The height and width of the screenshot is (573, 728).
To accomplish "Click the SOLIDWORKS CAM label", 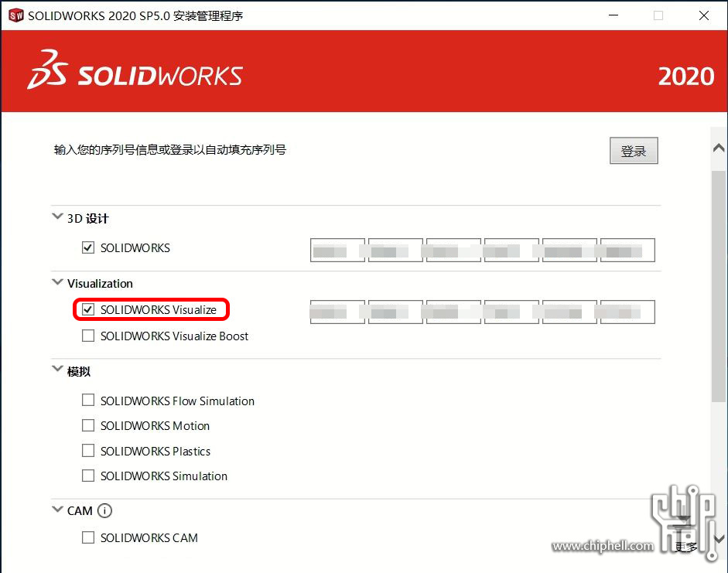I will 149,537.
